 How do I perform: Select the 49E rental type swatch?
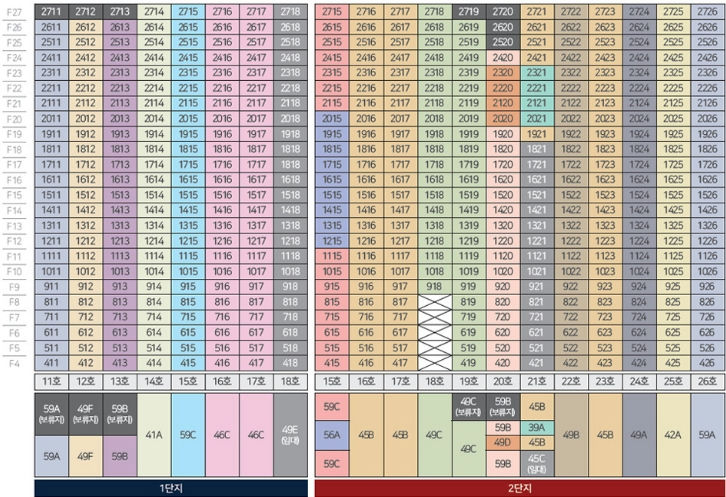coord(290,435)
